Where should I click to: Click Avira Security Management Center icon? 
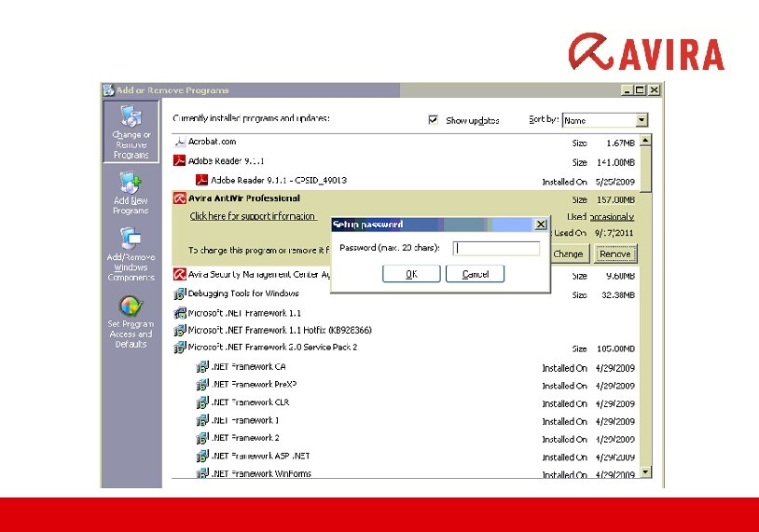180,274
